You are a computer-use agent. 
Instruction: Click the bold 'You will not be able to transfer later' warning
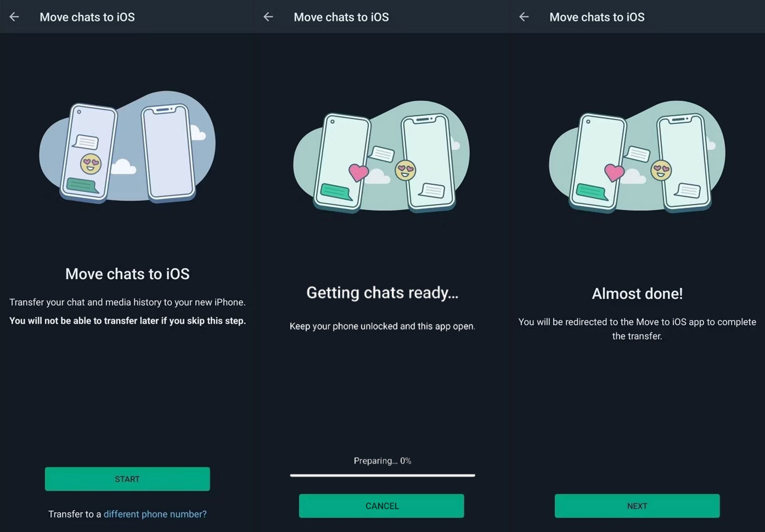point(127,321)
